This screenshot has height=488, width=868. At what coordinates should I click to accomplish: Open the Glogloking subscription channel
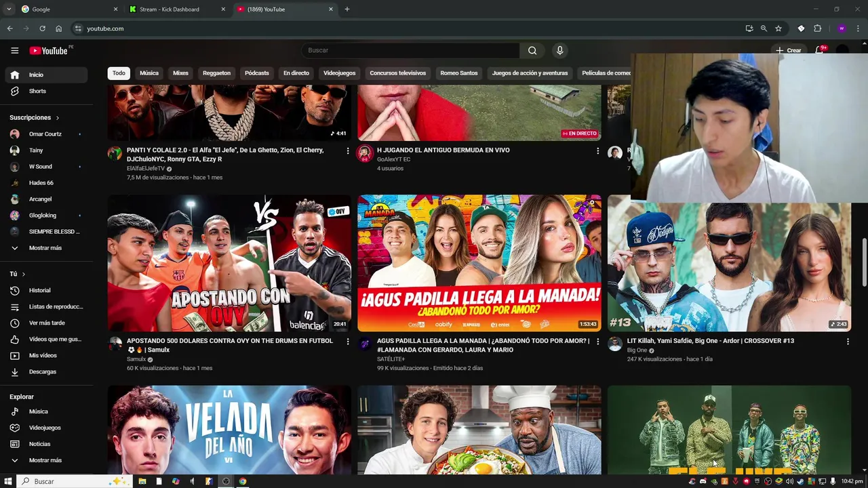coord(45,216)
